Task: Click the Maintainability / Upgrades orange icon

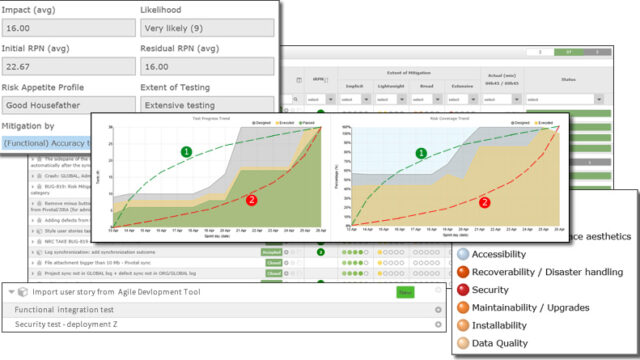Action: pyautogui.click(x=463, y=307)
